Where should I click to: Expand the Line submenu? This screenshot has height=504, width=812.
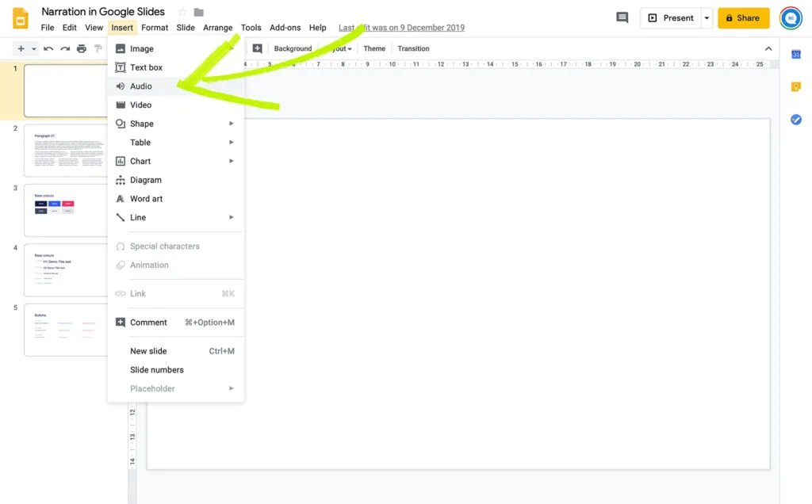(175, 217)
